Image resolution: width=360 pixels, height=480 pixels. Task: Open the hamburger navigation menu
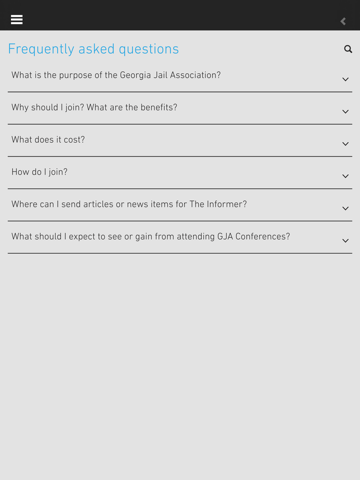pos(17,20)
